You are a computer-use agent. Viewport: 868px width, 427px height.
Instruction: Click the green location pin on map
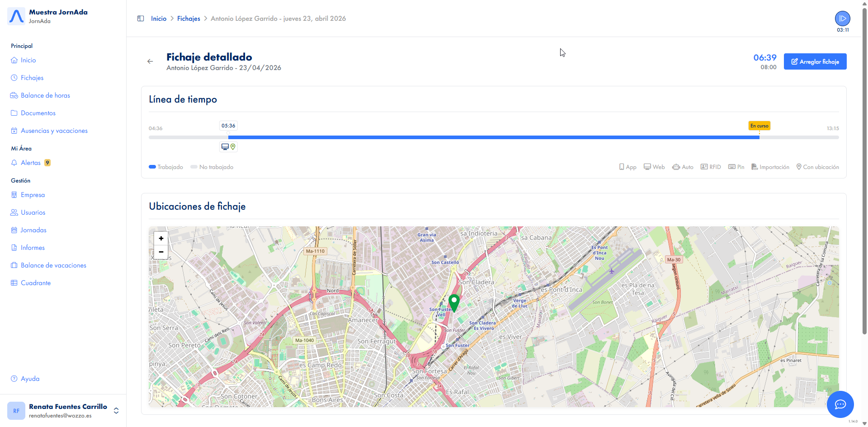coord(454,302)
